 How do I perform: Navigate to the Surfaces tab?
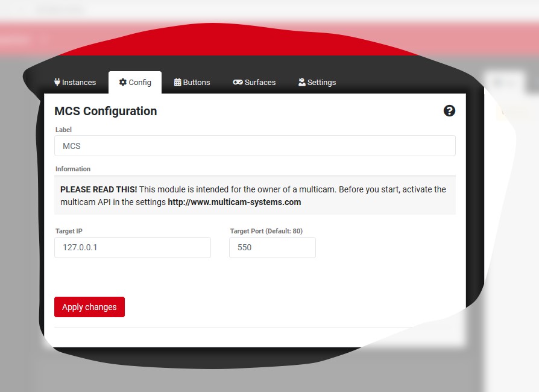tap(254, 82)
